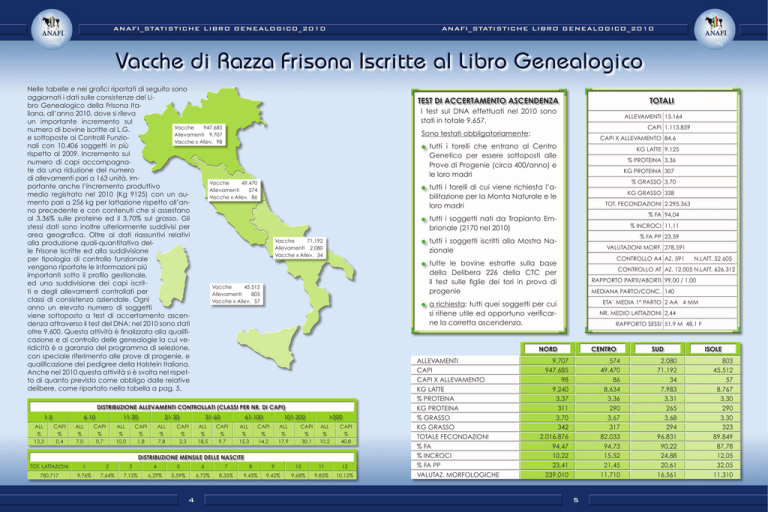Click the value 13.164 in the TOTALI table
This screenshot has width=768, height=512.
click(x=673, y=117)
